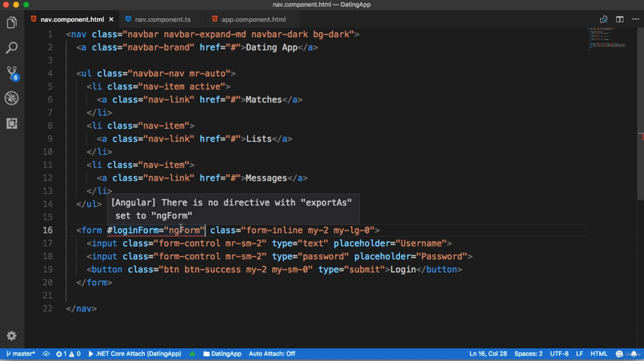The image size is (644, 361).
Task: Click the code minimap preview
Action: [607, 39]
